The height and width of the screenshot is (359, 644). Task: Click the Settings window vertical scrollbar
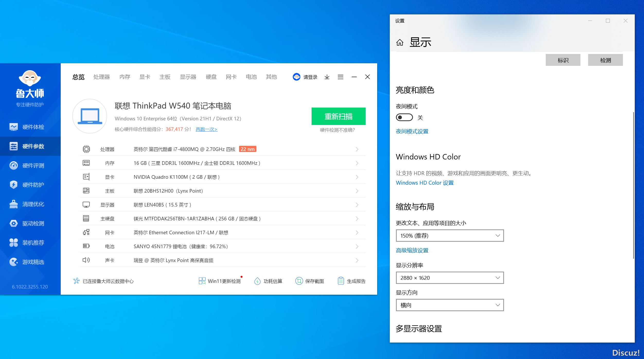point(633,185)
